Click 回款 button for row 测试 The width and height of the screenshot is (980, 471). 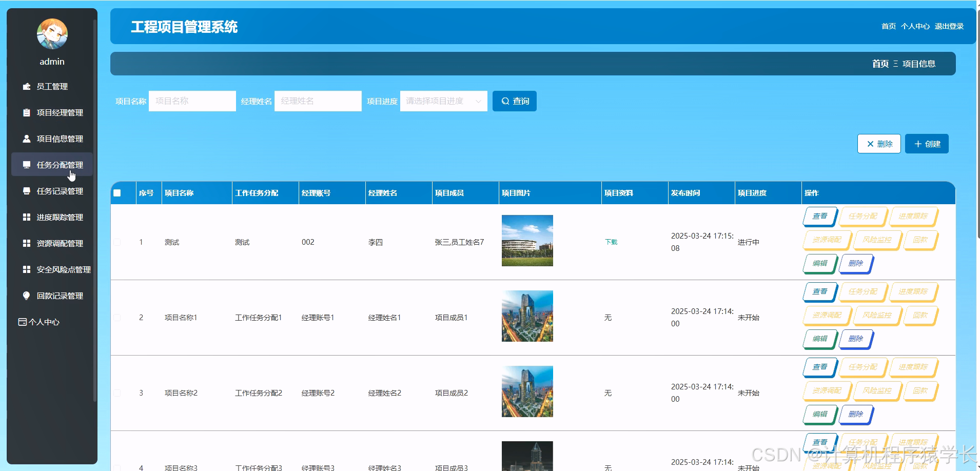[920, 240]
